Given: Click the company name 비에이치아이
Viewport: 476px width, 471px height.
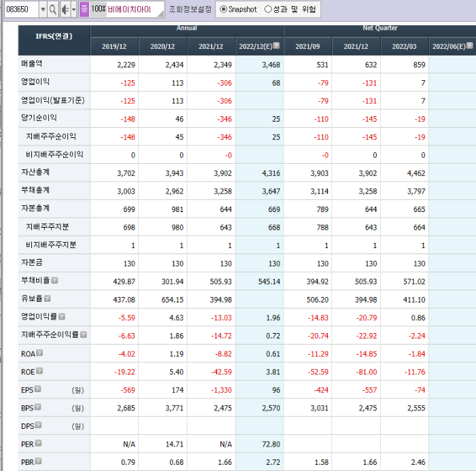Looking at the screenshot, I should coord(129,10).
